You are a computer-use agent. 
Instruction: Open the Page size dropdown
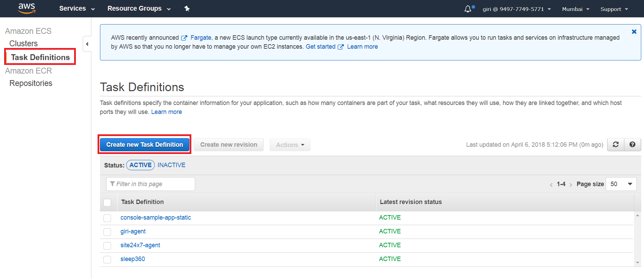click(x=621, y=184)
